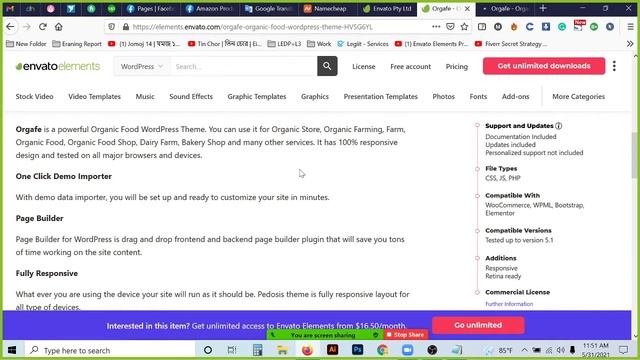Image resolution: width=640 pixels, height=360 pixels.
Task: Save page to Pocket
Action: pos(450,27)
